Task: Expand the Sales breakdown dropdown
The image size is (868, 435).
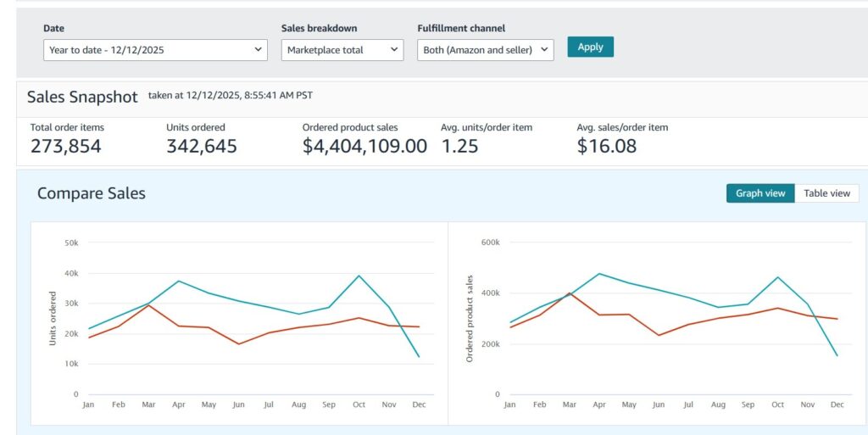Action: point(342,50)
